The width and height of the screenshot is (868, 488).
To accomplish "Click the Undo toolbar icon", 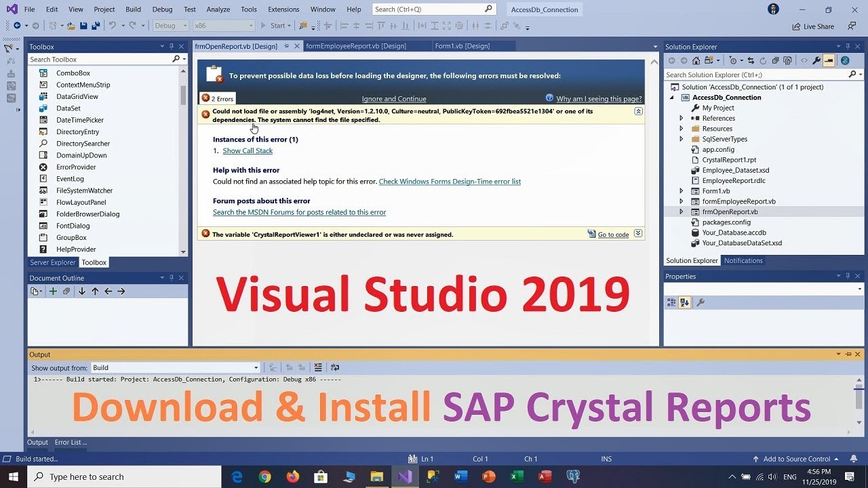I will pos(113,26).
